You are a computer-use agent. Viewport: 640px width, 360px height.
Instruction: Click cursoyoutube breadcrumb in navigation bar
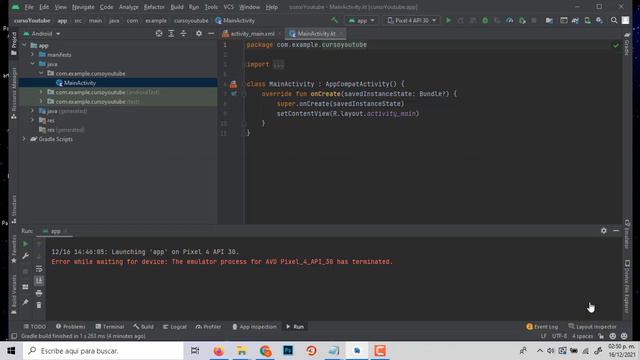point(191,20)
